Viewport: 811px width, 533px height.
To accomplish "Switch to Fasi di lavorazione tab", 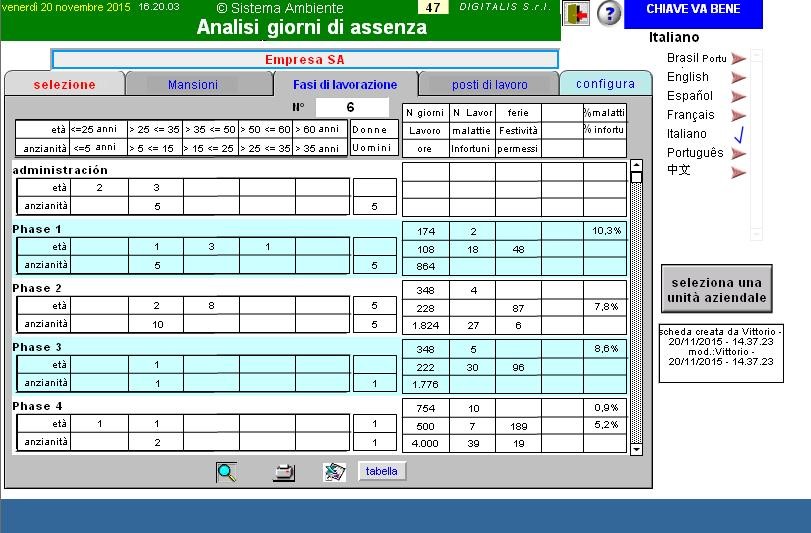I will tap(345, 84).
